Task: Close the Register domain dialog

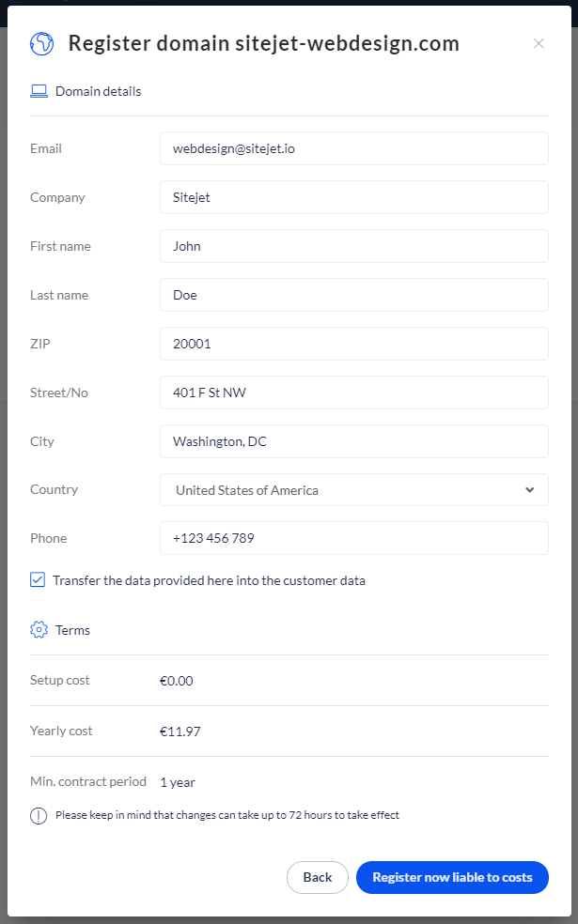Action: pos(539,43)
